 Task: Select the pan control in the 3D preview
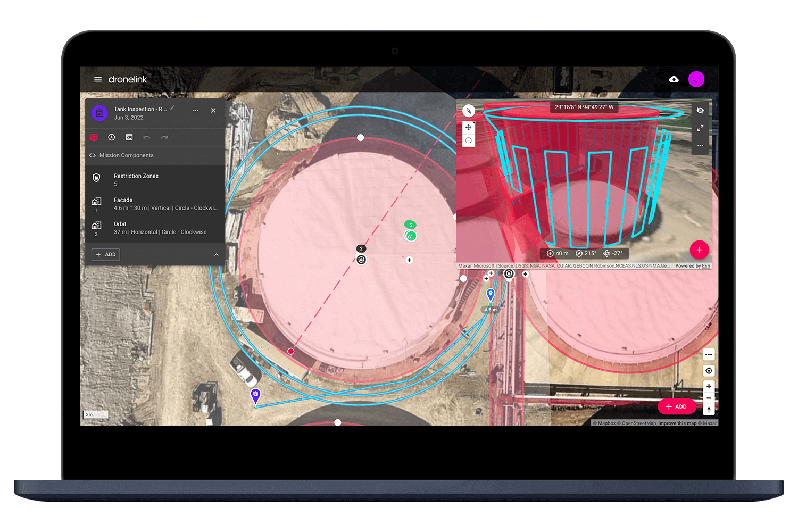[x=469, y=128]
